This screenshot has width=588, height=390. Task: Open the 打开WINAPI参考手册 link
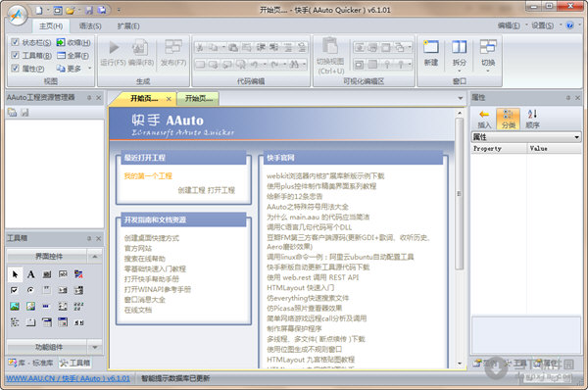pyautogui.click(x=158, y=289)
